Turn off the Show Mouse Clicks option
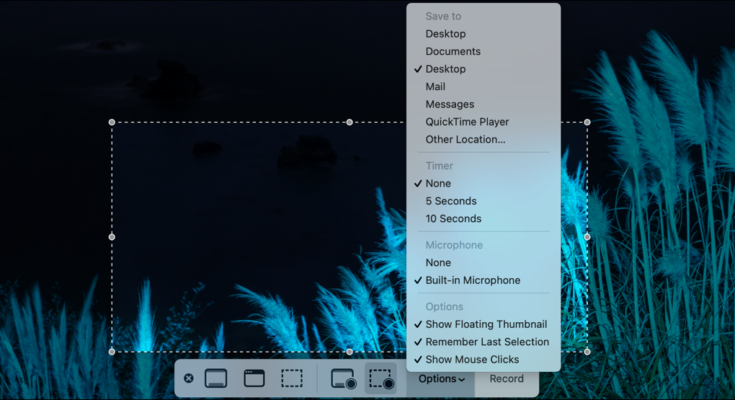Viewport: 735px width, 400px height. click(x=473, y=359)
